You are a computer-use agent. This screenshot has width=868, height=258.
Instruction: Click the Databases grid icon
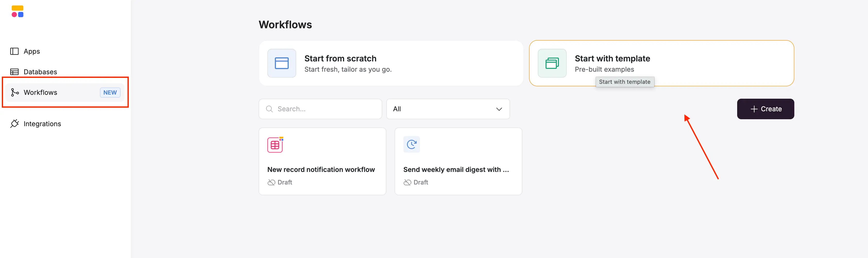pyautogui.click(x=14, y=72)
